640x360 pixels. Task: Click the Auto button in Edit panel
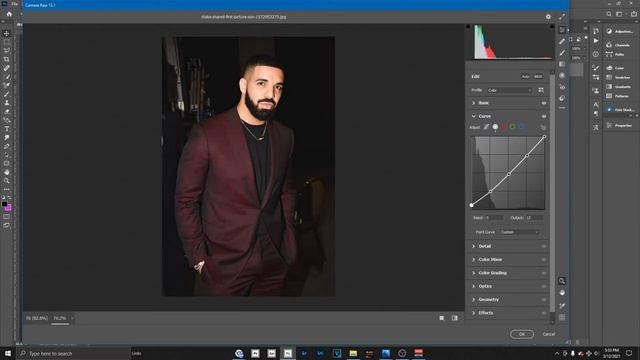point(525,76)
